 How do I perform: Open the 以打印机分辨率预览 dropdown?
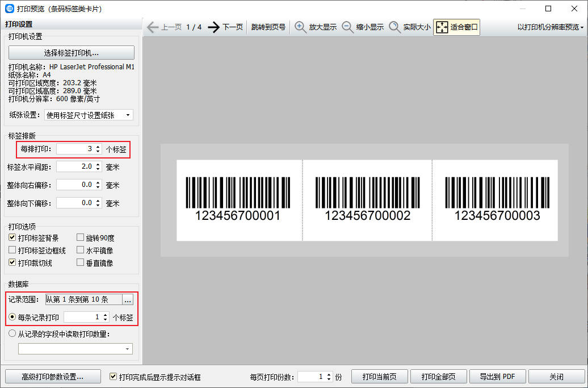coord(551,27)
